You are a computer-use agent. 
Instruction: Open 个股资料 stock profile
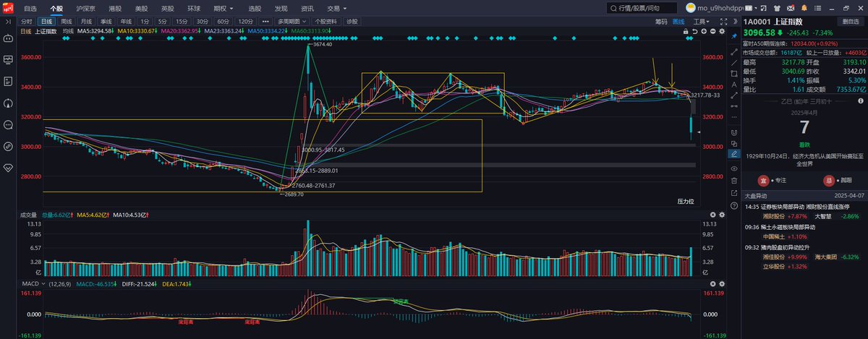point(328,22)
